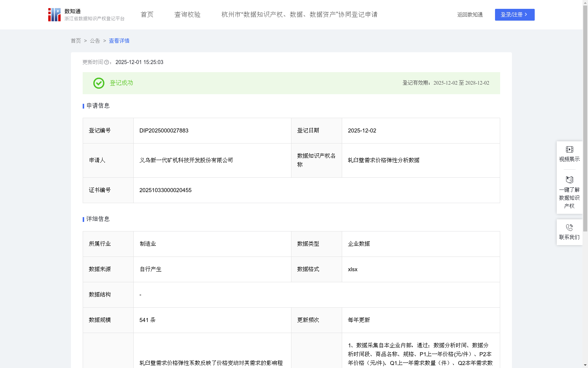Click the 登记成功 status text
The image size is (588, 368).
point(121,83)
